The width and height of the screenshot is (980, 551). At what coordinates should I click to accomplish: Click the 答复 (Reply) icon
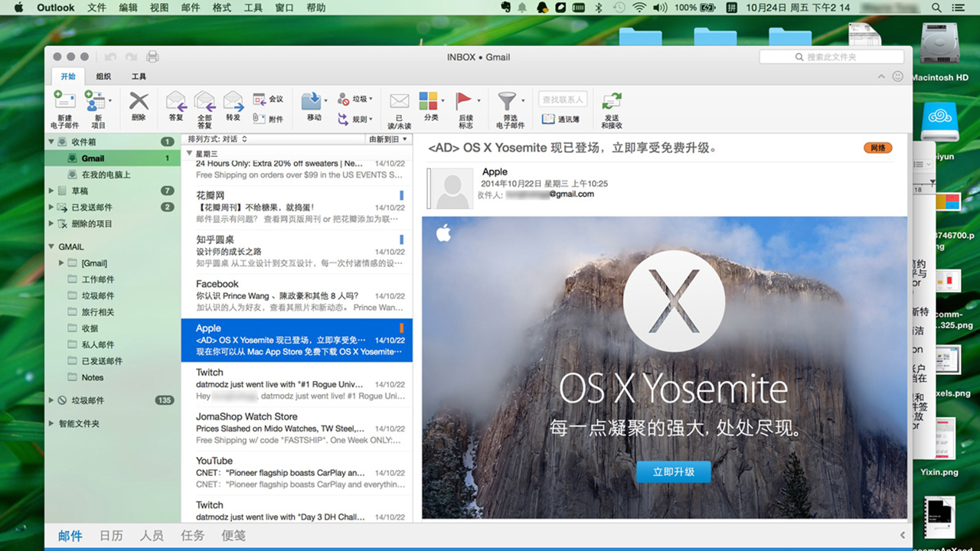coord(176,102)
